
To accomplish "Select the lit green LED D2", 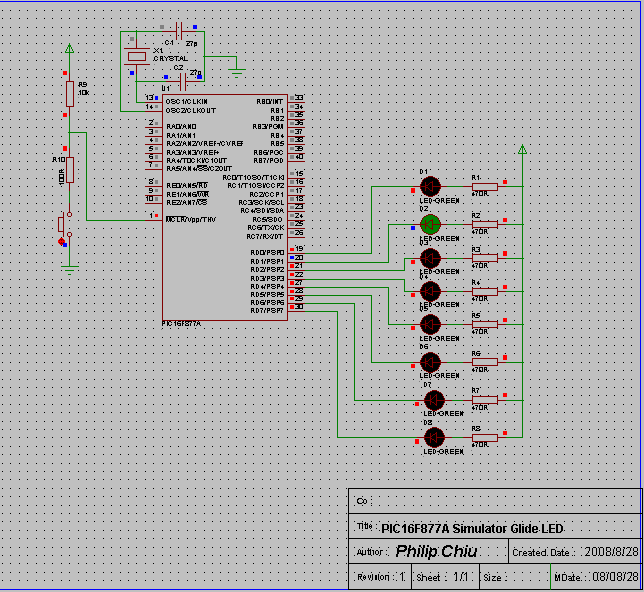I will coord(430,224).
